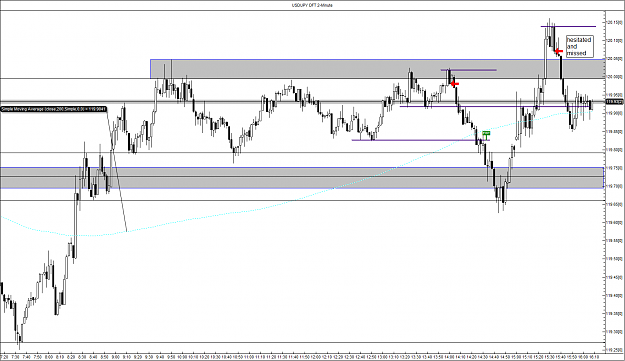Click the topmost 120.15 price axis label
Viewport: 625px width, 361px height.
613,22
